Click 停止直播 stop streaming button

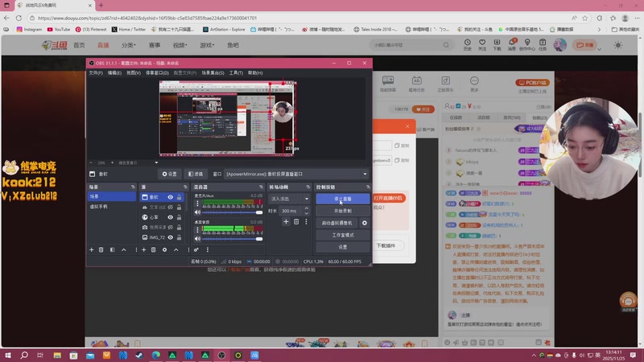[343, 199]
